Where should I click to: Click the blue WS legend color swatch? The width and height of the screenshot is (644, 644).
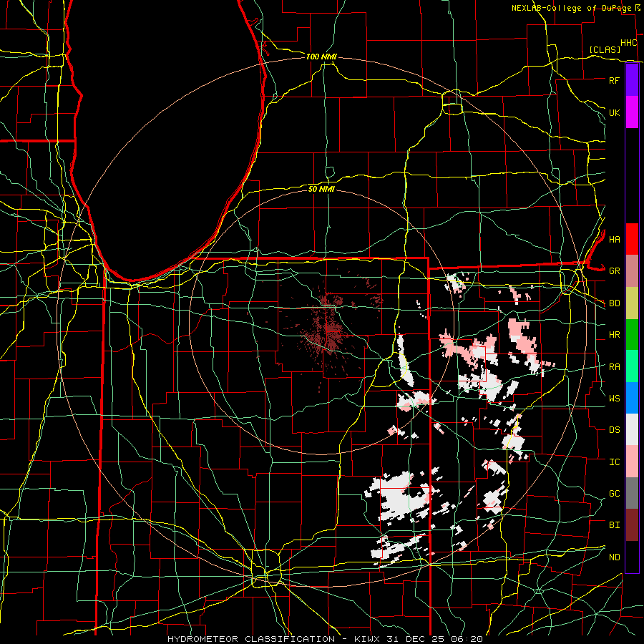point(632,398)
